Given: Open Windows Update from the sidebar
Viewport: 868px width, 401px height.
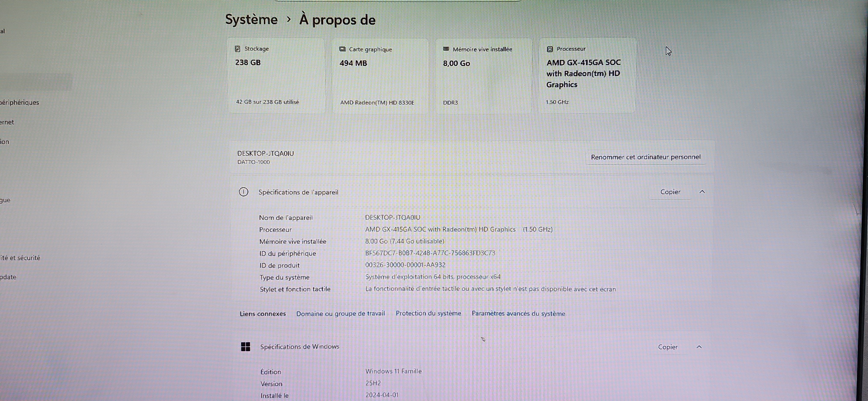Looking at the screenshot, I should click(x=8, y=277).
